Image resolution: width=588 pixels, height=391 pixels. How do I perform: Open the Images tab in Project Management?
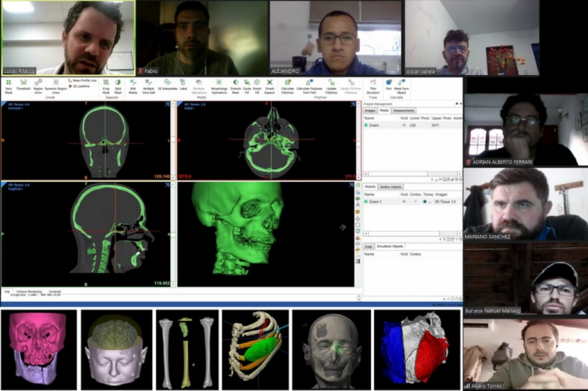click(x=370, y=110)
